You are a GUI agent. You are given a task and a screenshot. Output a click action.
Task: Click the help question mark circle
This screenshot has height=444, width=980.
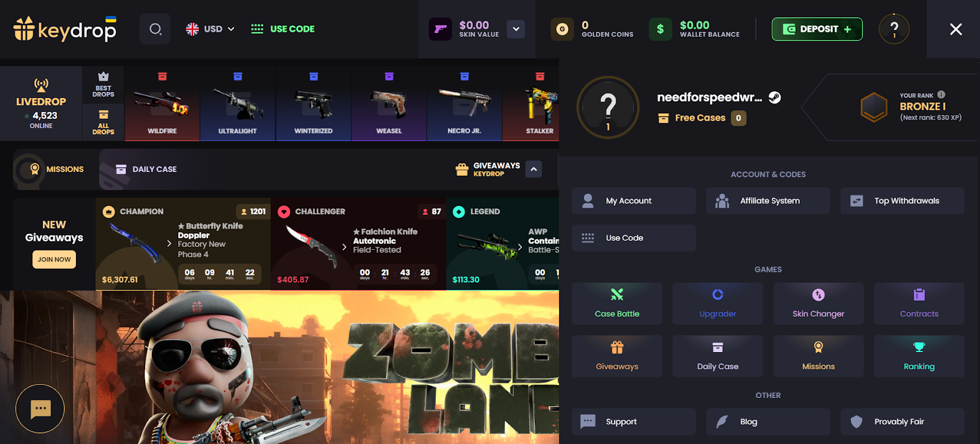pyautogui.click(x=894, y=29)
